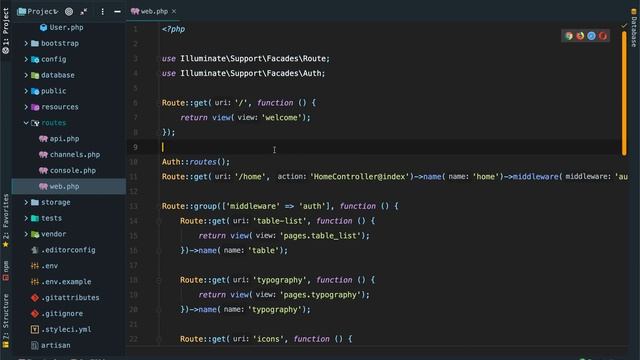Image resolution: width=640 pixels, height=360 pixels.
Task: Expand the public folder
Action: click(26, 91)
